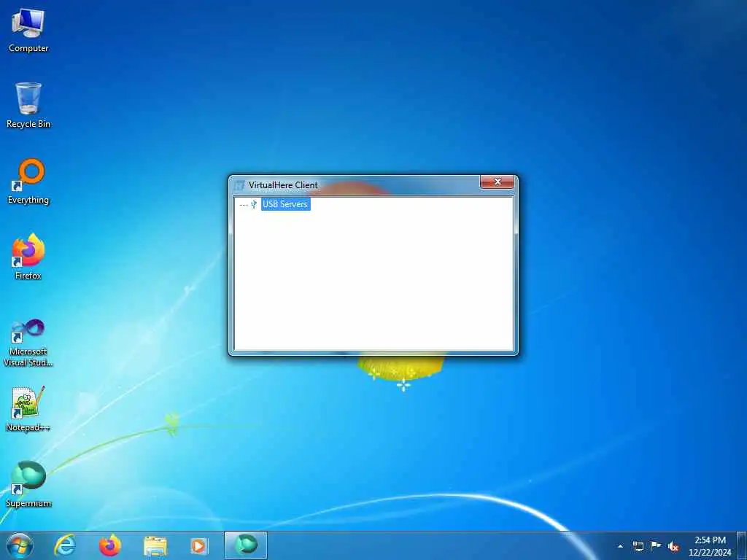Open the network status tray icon
Screen dimensions: 747x560
pos(638,546)
